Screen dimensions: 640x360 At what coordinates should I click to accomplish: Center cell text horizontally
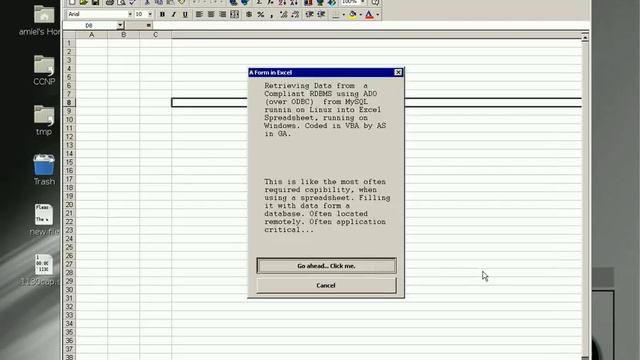211,15
